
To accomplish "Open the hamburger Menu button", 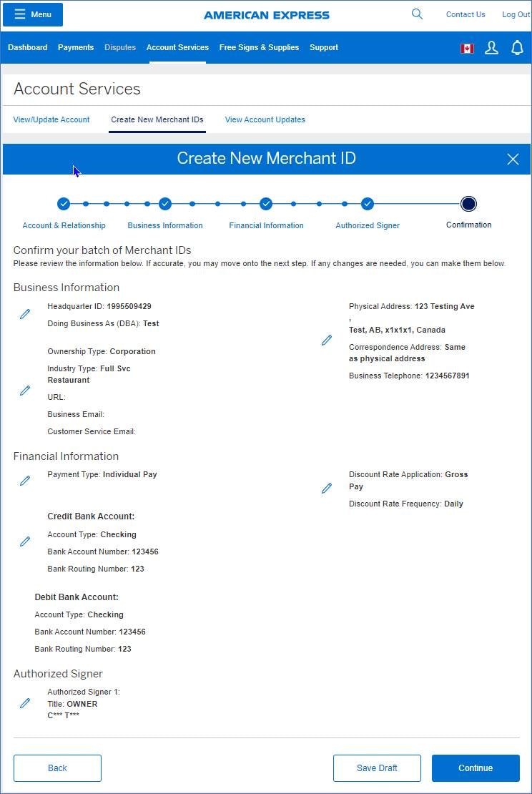I will [33, 15].
